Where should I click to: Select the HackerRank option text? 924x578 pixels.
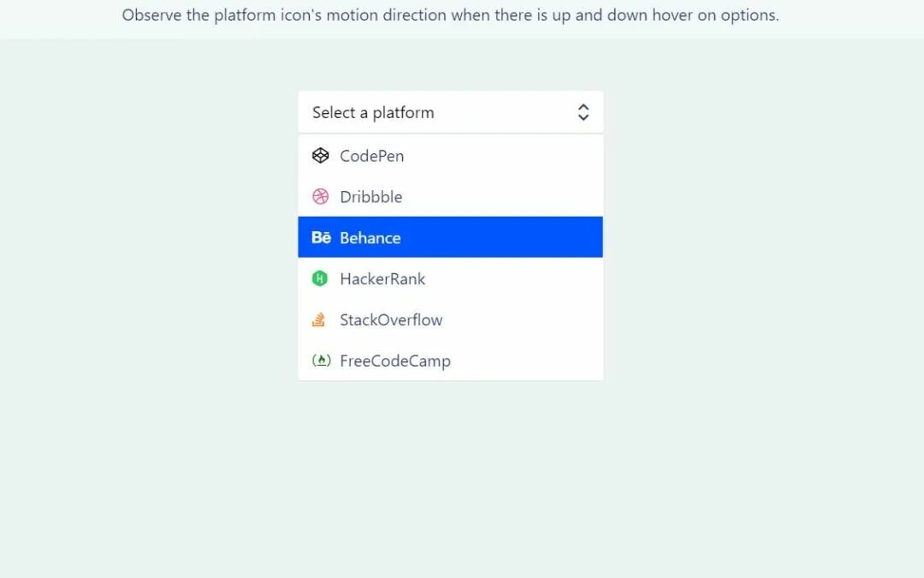[x=382, y=279]
